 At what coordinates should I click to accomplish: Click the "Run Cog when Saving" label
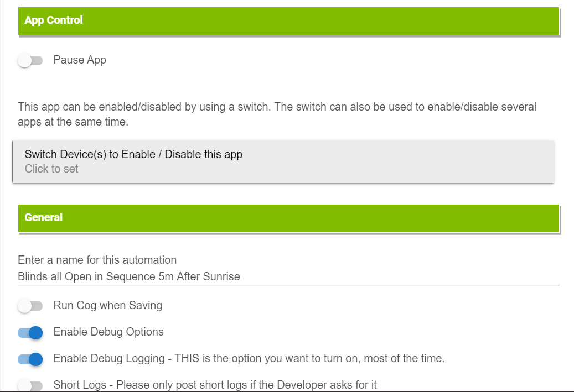pyautogui.click(x=107, y=305)
